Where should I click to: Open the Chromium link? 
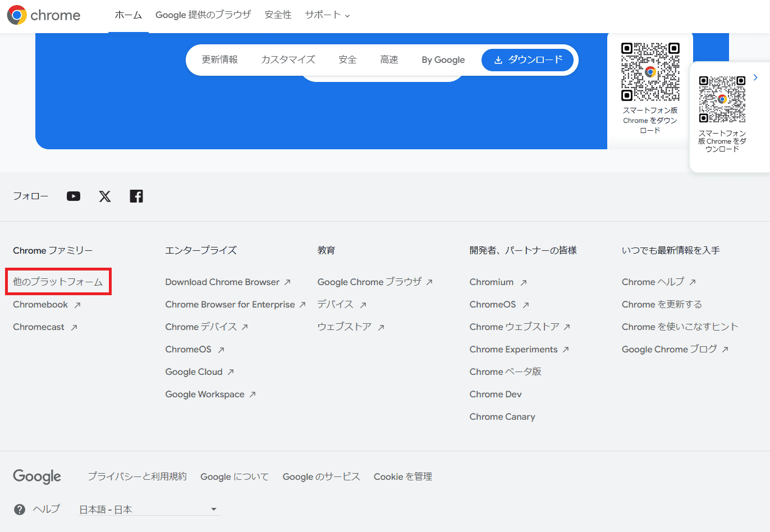(x=499, y=282)
